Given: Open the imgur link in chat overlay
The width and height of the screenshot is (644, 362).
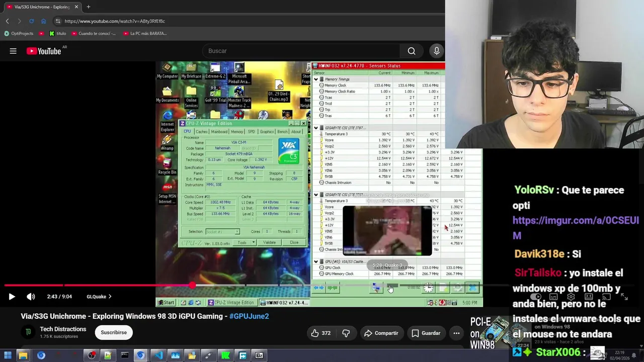Looking at the screenshot, I should pos(576,228).
